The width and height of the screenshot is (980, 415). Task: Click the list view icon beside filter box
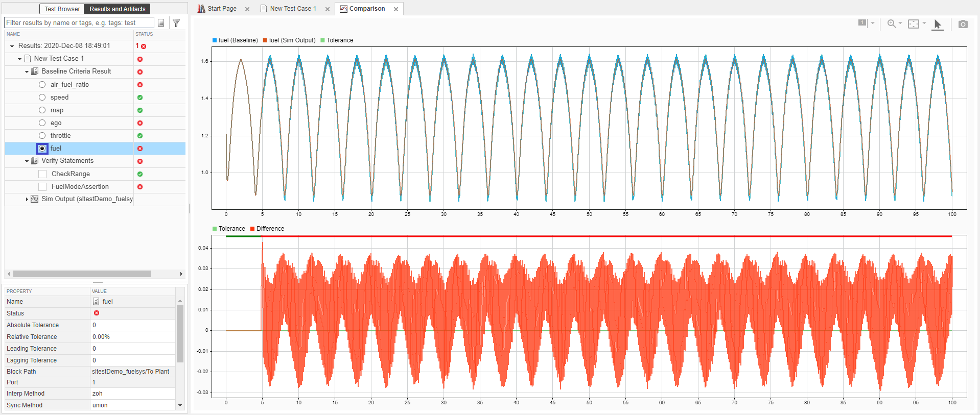[x=161, y=23]
